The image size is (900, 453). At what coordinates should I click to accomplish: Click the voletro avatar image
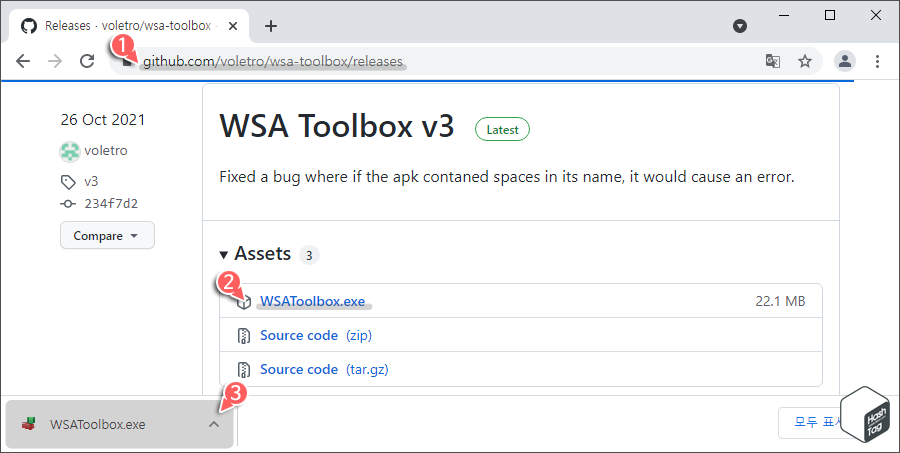pyautogui.click(x=69, y=151)
